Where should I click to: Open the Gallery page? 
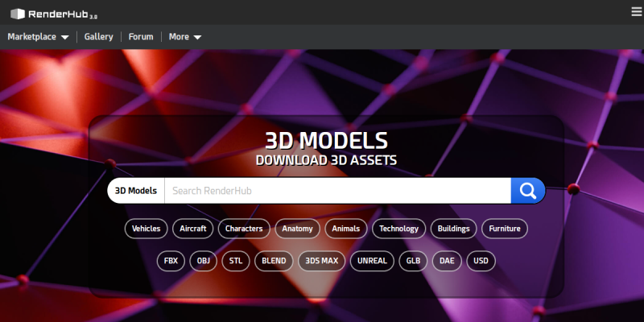pyautogui.click(x=98, y=36)
